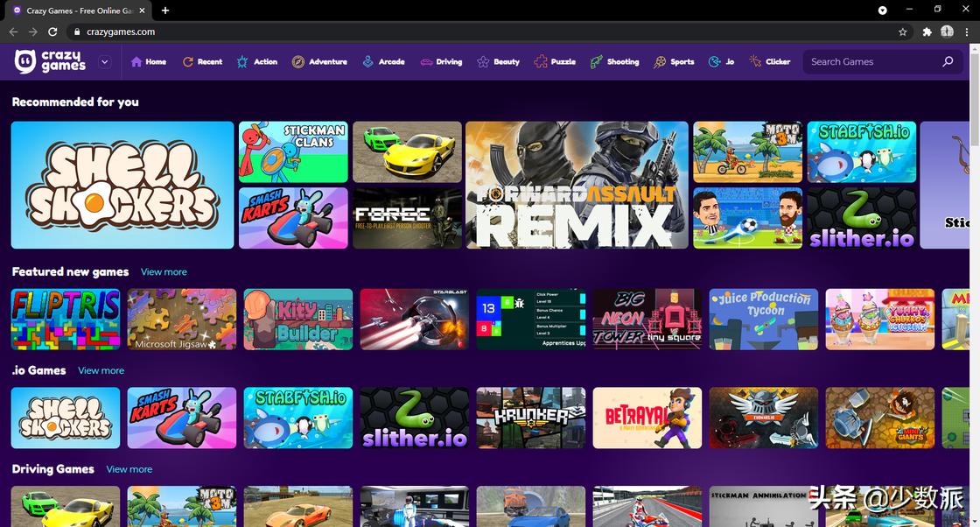Open the Driving games category
Viewport: 980px width, 527px height.
coord(441,62)
